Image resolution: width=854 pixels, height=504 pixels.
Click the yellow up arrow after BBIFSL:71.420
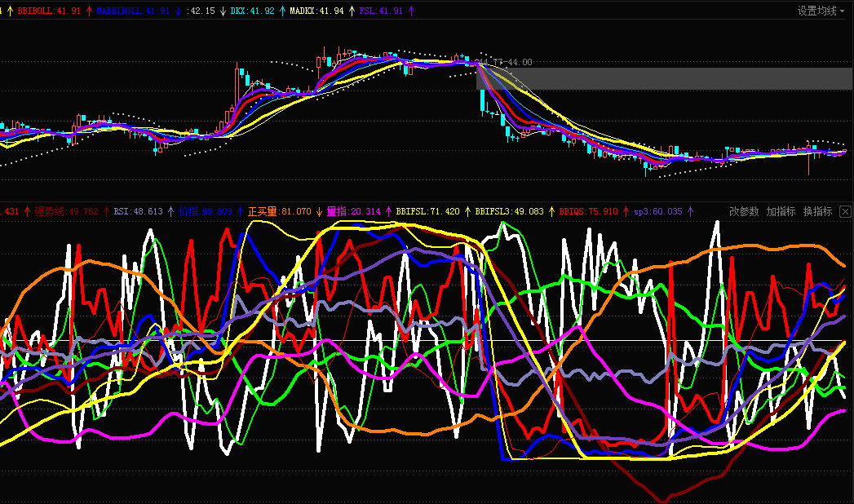tap(467, 212)
